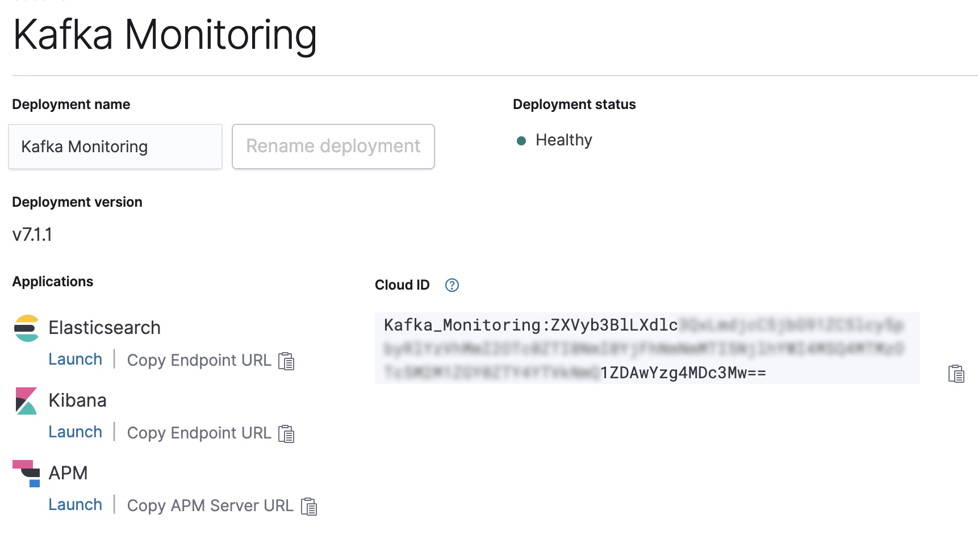
Task: Click the Rename deployment button
Action: [x=333, y=147]
